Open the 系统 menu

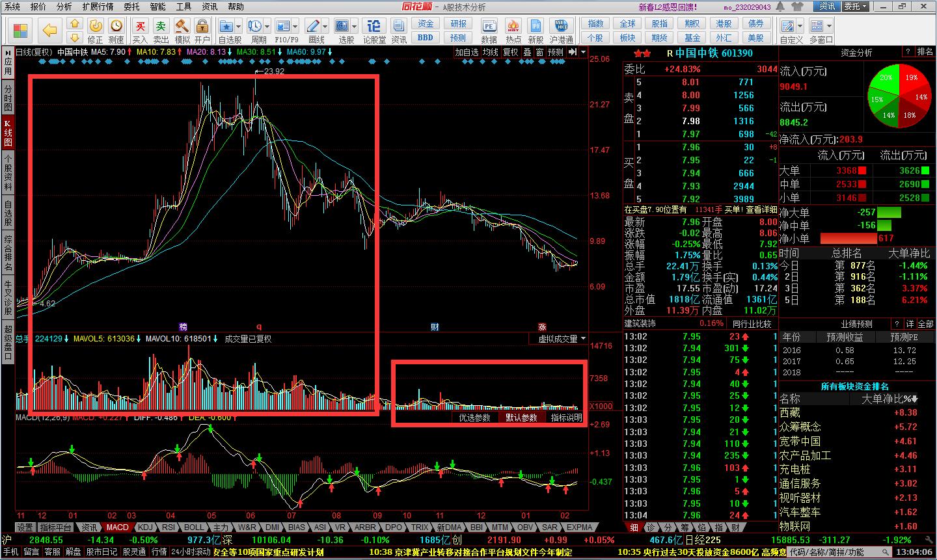pos(12,7)
